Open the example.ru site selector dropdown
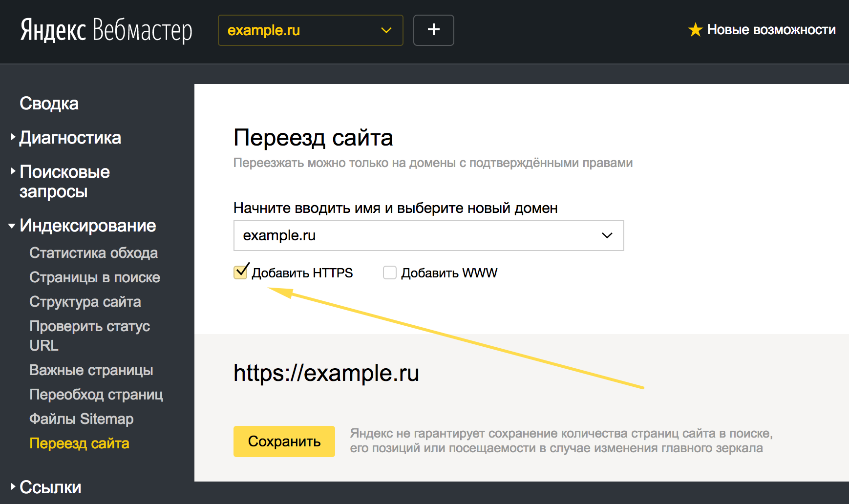Screen dimensions: 849x504 310,30
